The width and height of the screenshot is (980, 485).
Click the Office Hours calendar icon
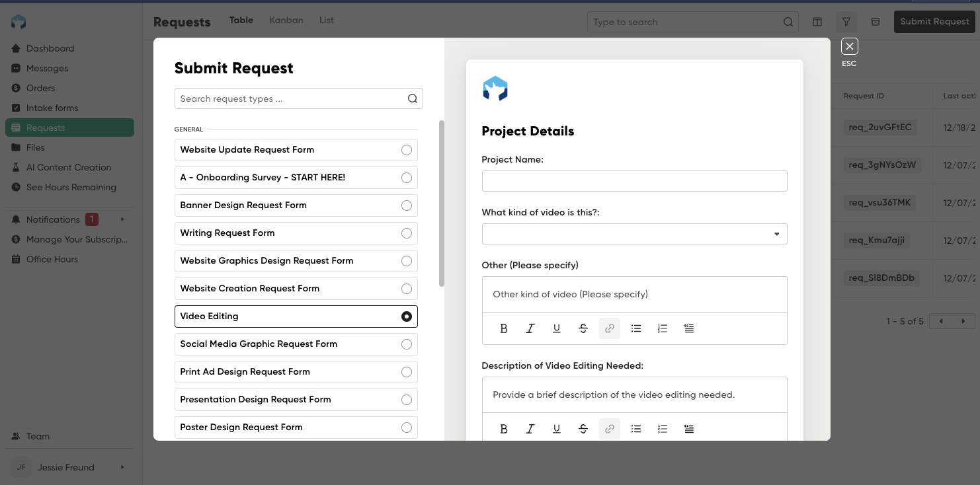point(16,259)
